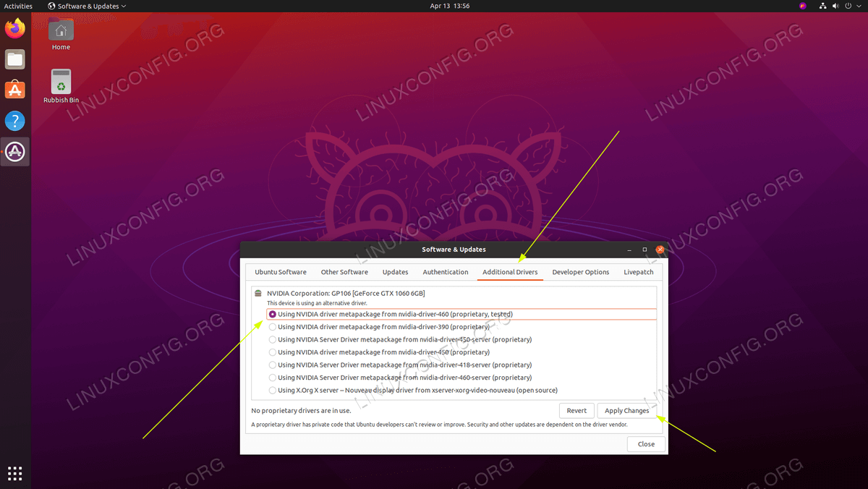Pick the nvidia-driver-450 (proprietary) radio button

pyautogui.click(x=273, y=352)
